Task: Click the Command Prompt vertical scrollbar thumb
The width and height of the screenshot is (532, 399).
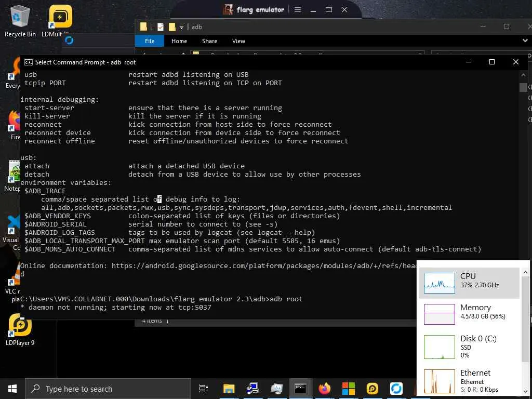Action: pyautogui.click(x=523, y=87)
